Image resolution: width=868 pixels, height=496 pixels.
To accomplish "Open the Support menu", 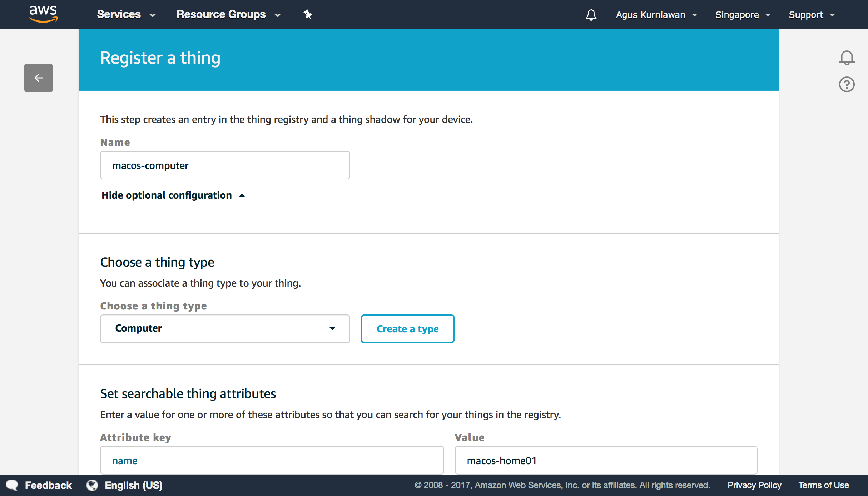I will click(x=812, y=15).
